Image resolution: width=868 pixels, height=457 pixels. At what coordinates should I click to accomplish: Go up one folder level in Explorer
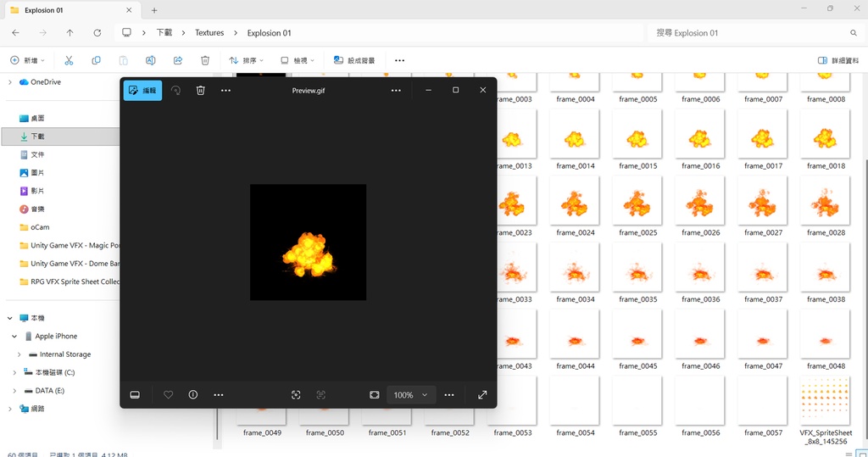pyautogui.click(x=70, y=33)
